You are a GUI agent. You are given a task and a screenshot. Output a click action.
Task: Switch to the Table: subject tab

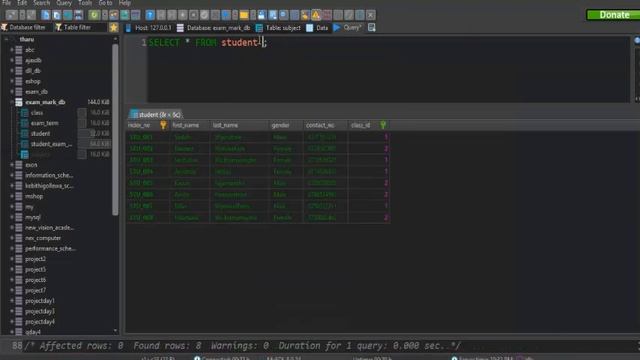[278, 28]
